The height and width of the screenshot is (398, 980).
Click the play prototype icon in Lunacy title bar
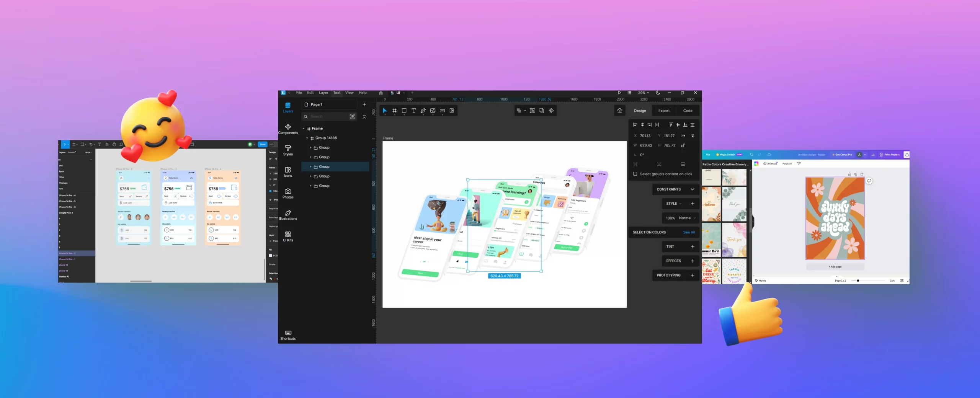tap(619, 93)
